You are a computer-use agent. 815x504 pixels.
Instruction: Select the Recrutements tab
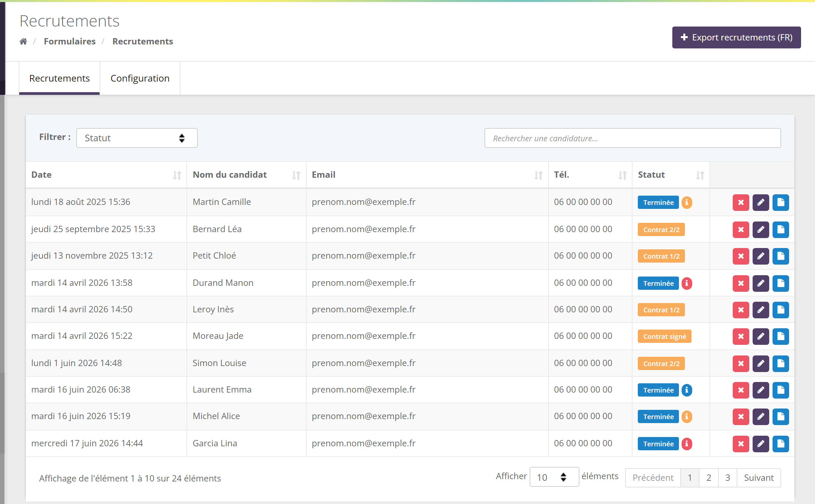pos(59,78)
